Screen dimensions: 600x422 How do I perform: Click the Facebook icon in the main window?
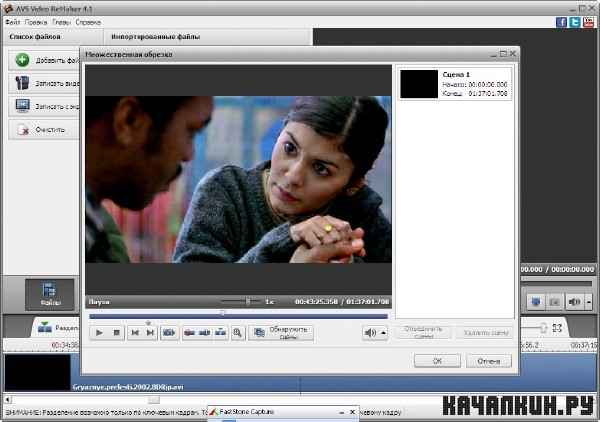click(x=561, y=22)
